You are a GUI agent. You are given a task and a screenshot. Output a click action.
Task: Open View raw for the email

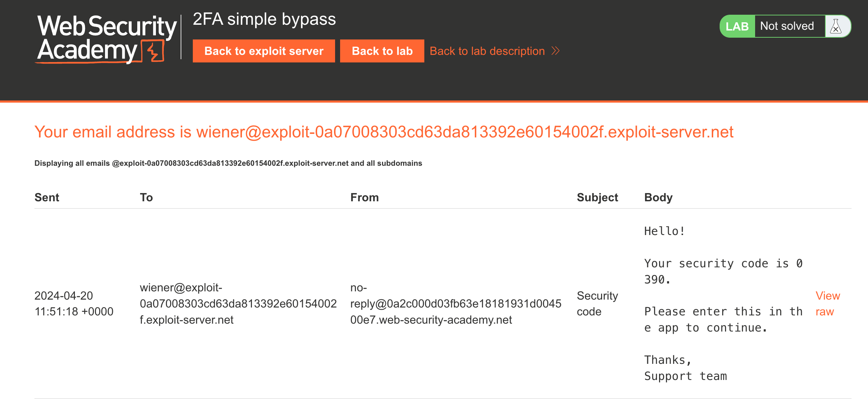[828, 304]
